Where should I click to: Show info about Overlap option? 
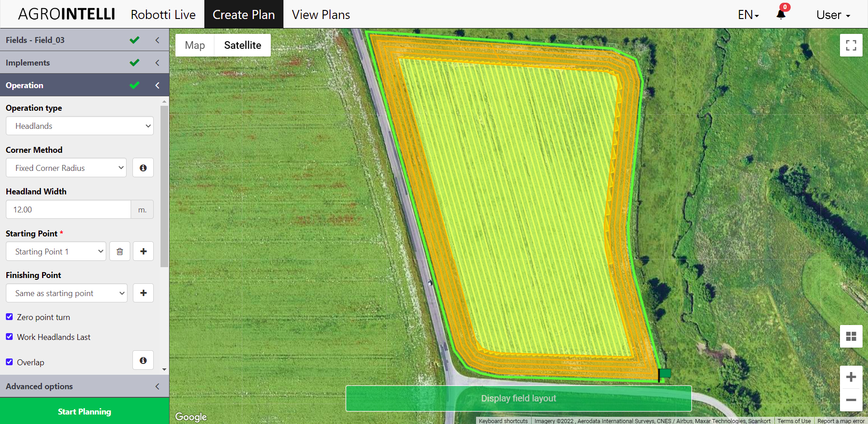click(143, 360)
